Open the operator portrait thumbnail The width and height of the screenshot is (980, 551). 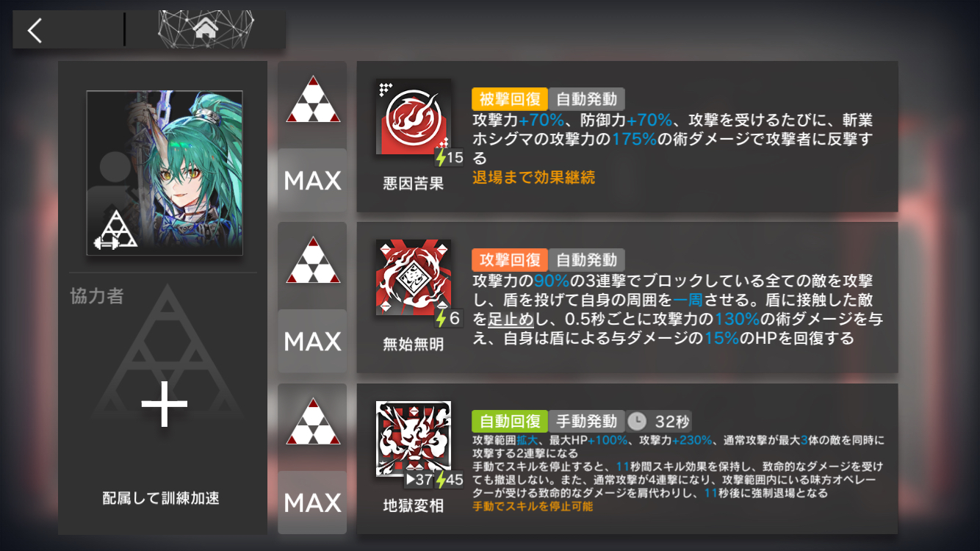[165, 173]
